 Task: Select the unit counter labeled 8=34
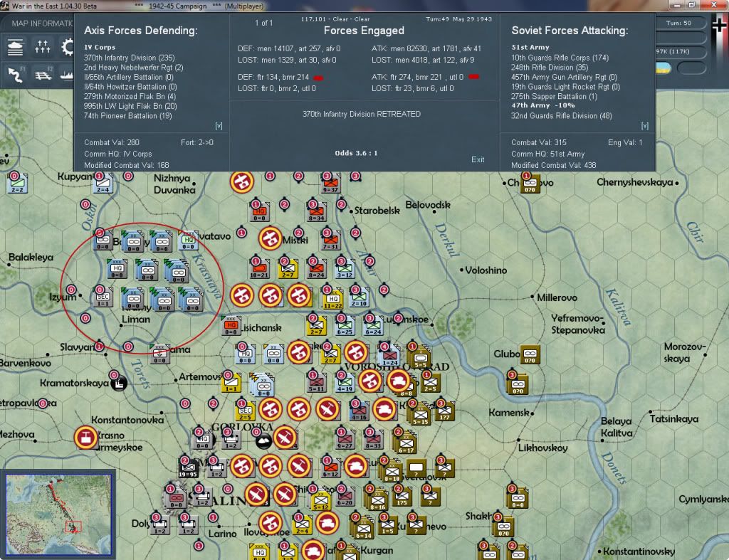tap(316, 212)
